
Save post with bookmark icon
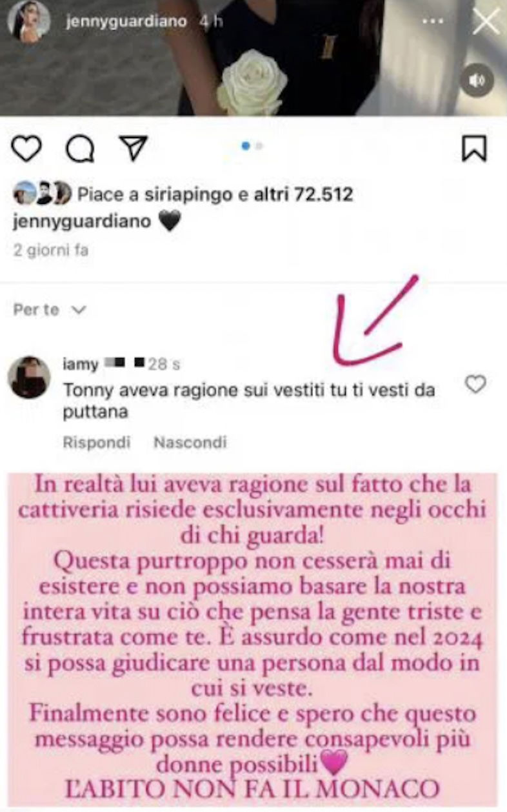tap(474, 148)
